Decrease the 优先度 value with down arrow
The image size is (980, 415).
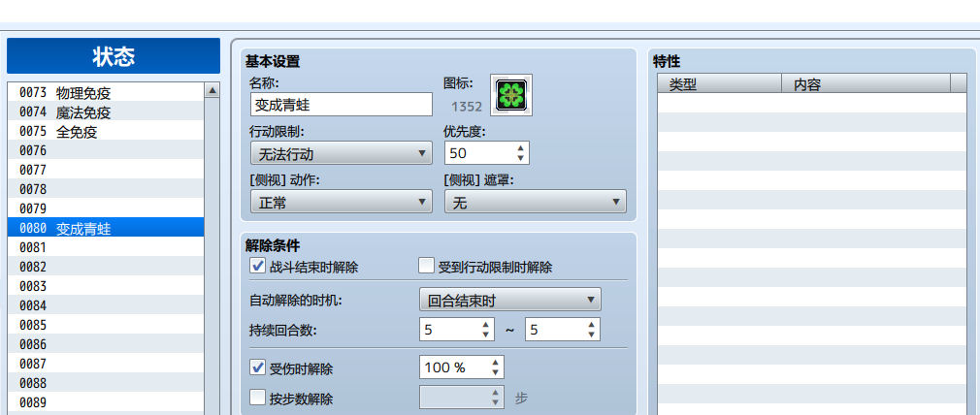click(521, 159)
